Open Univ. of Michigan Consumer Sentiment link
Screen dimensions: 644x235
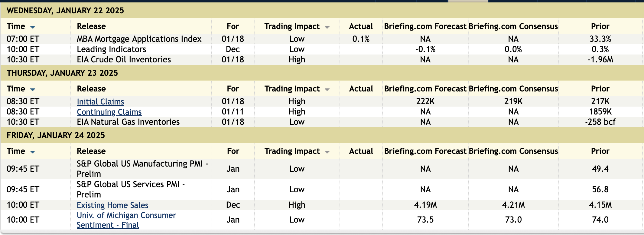coord(126,216)
